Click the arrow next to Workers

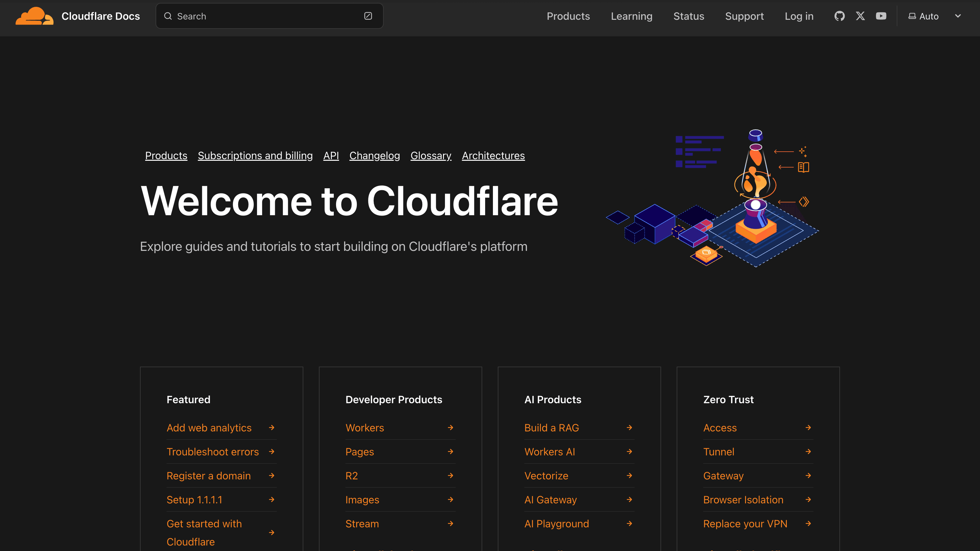pyautogui.click(x=450, y=428)
